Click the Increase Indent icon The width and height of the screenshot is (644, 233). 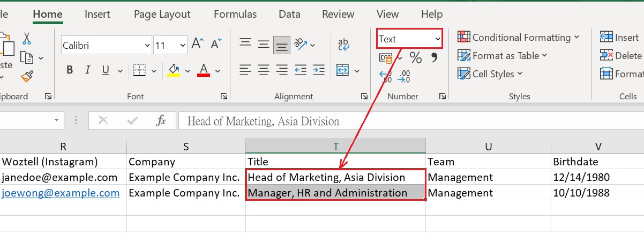tap(319, 70)
